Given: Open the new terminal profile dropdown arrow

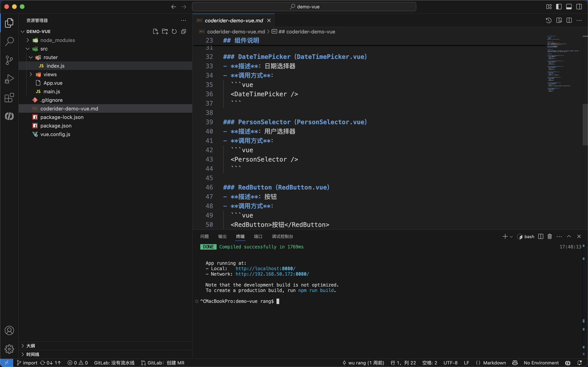Looking at the screenshot, I should [x=511, y=237].
